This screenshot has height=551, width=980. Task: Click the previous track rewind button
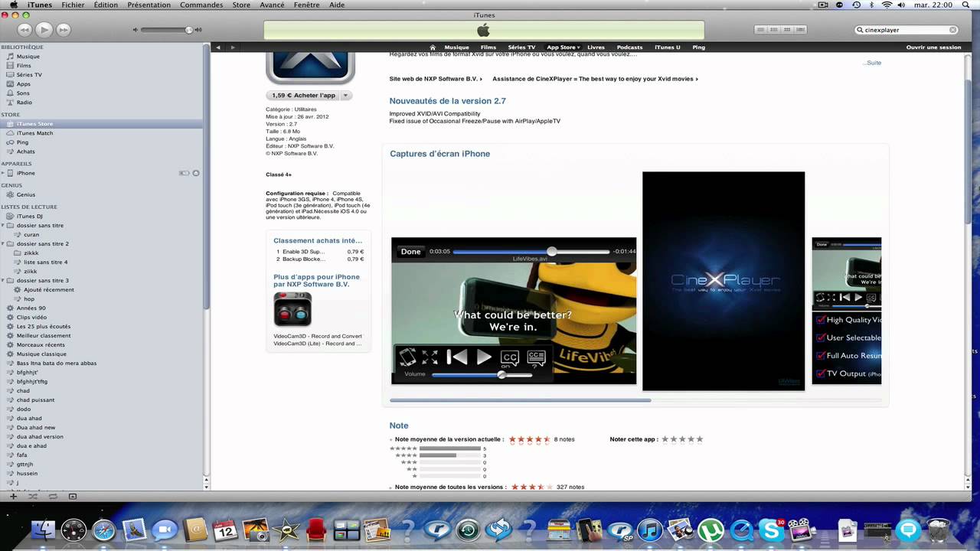point(24,30)
